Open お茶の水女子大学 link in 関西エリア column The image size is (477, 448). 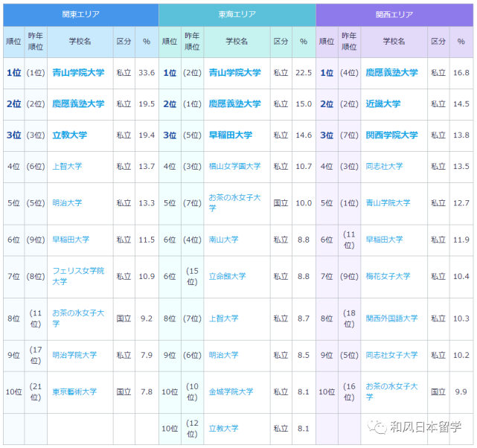[391, 391]
